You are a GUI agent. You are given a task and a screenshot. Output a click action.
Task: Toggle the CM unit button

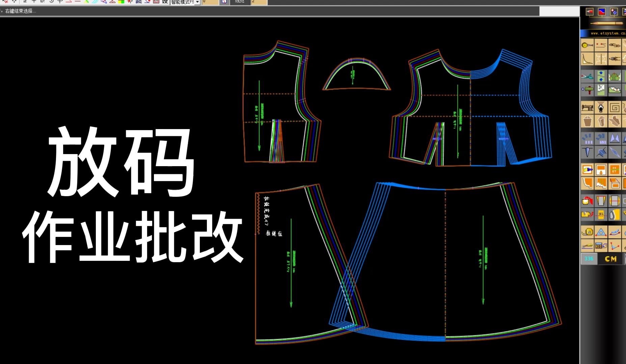(x=611, y=259)
